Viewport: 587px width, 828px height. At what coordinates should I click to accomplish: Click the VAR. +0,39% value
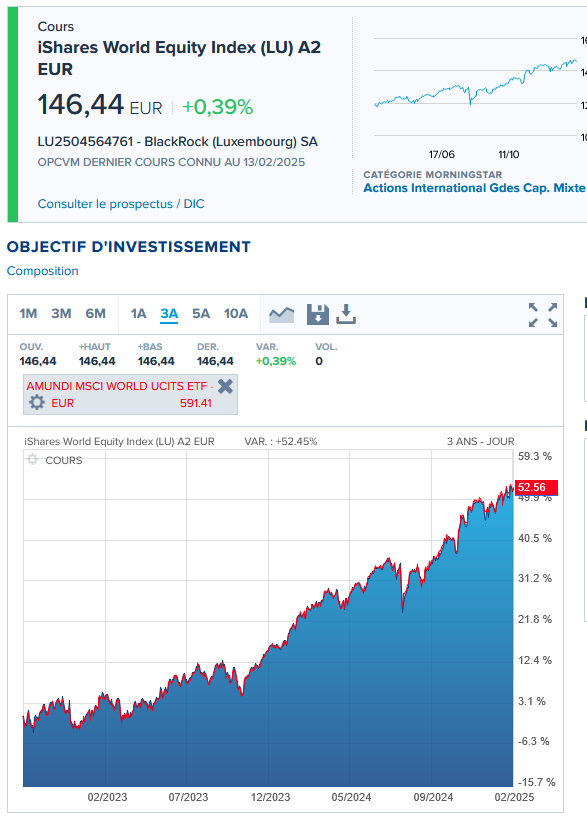click(x=276, y=361)
